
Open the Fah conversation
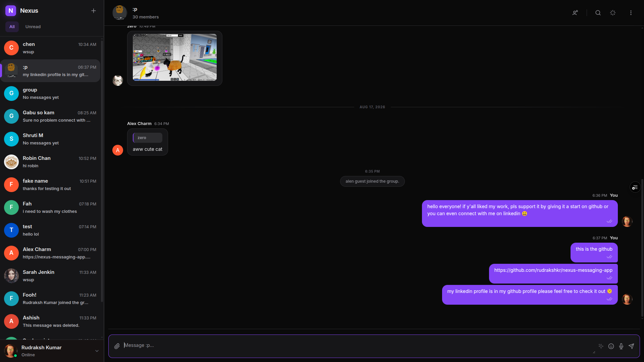(x=50, y=207)
